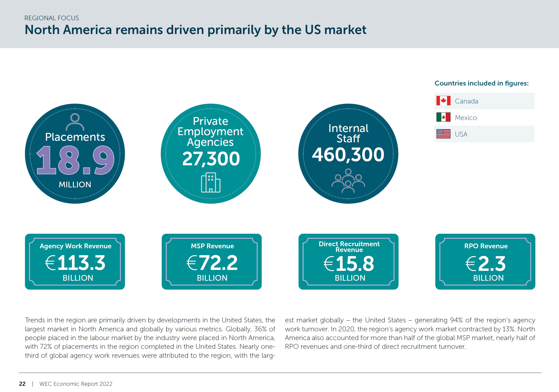Click the page title about US market
This screenshot has width=559, height=392.
(195, 30)
